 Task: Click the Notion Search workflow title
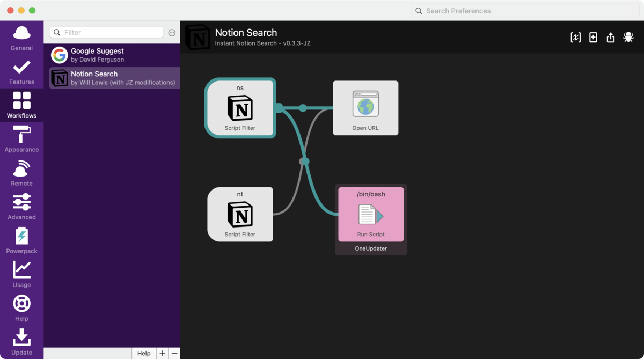pos(246,33)
